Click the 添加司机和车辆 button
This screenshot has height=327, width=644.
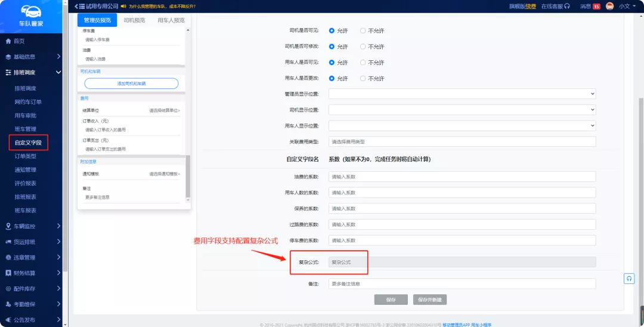coord(131,84)
